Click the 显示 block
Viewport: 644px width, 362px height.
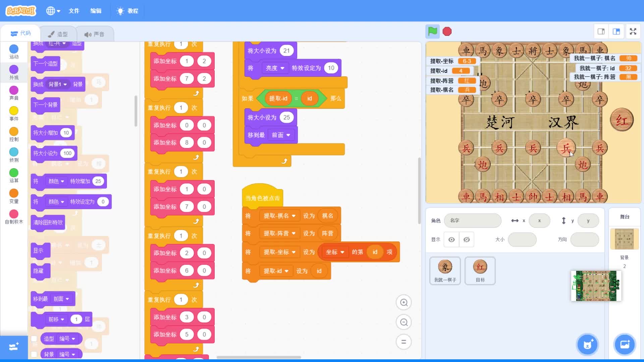[x=40, y=250]
